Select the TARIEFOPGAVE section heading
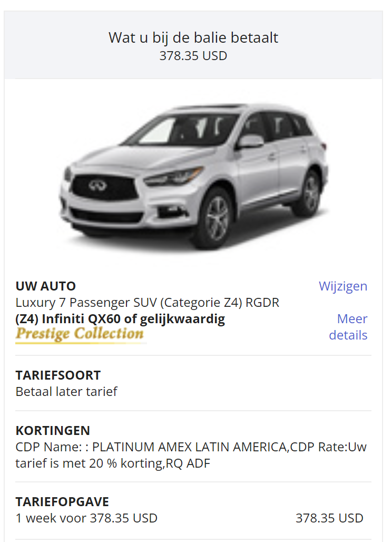392x542 pixels. (62, 502)
